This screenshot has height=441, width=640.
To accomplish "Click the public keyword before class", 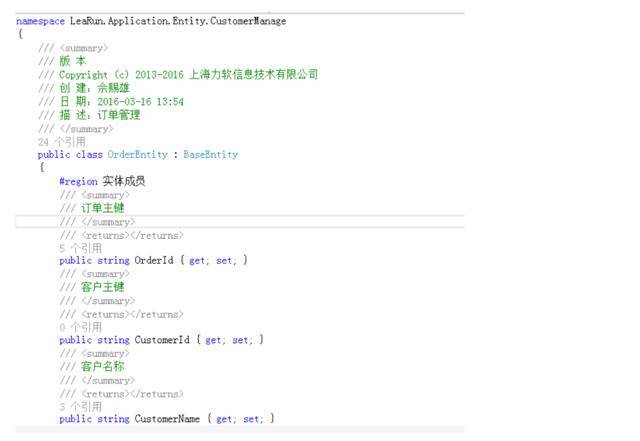I will [x=54, y=154].
